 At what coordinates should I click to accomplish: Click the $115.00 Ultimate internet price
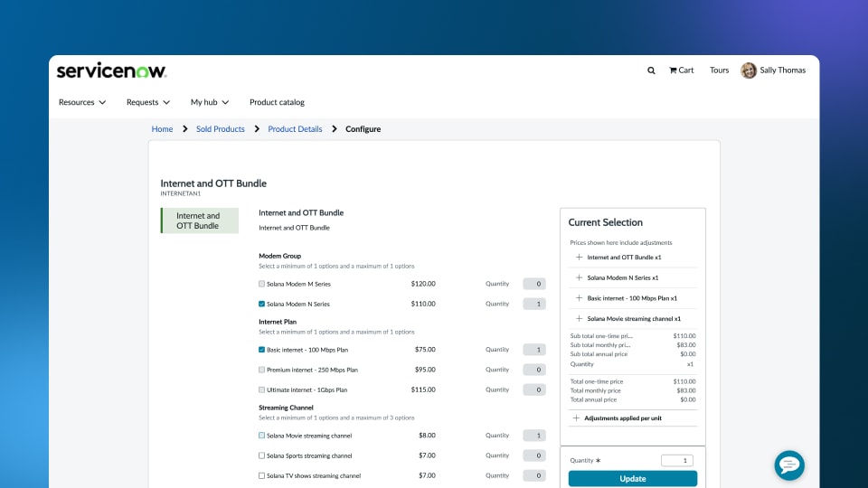[x=423, y=389]
